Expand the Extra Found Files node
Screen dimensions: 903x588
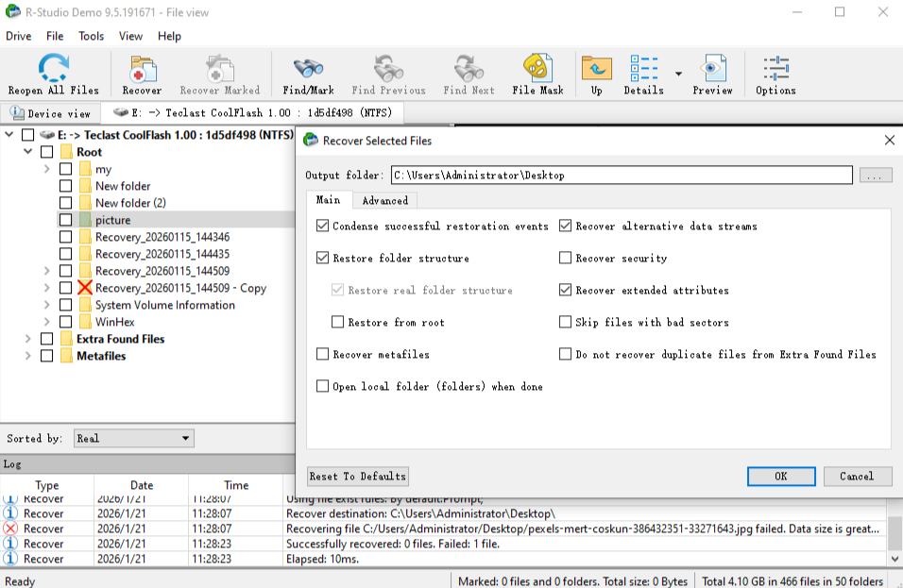(27, 339)
